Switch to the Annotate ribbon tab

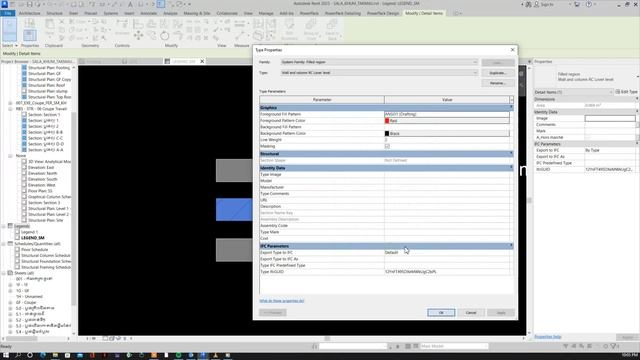[149, 13]
